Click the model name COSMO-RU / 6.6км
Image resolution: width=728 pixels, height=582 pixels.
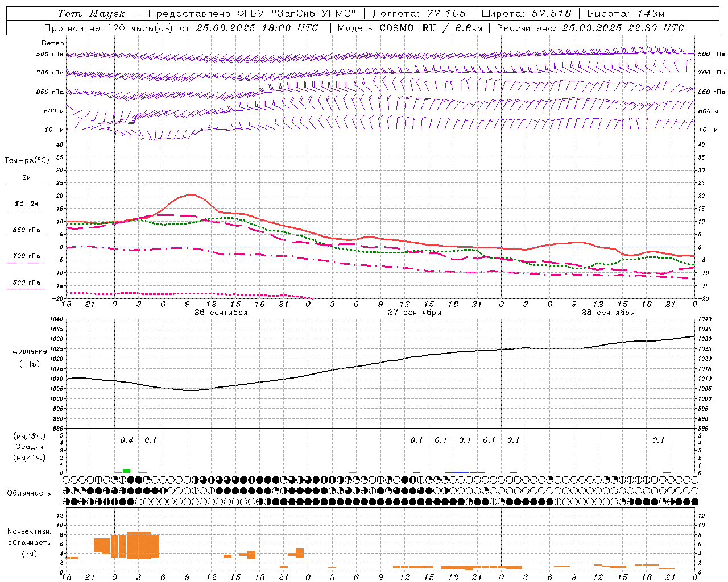431,28
